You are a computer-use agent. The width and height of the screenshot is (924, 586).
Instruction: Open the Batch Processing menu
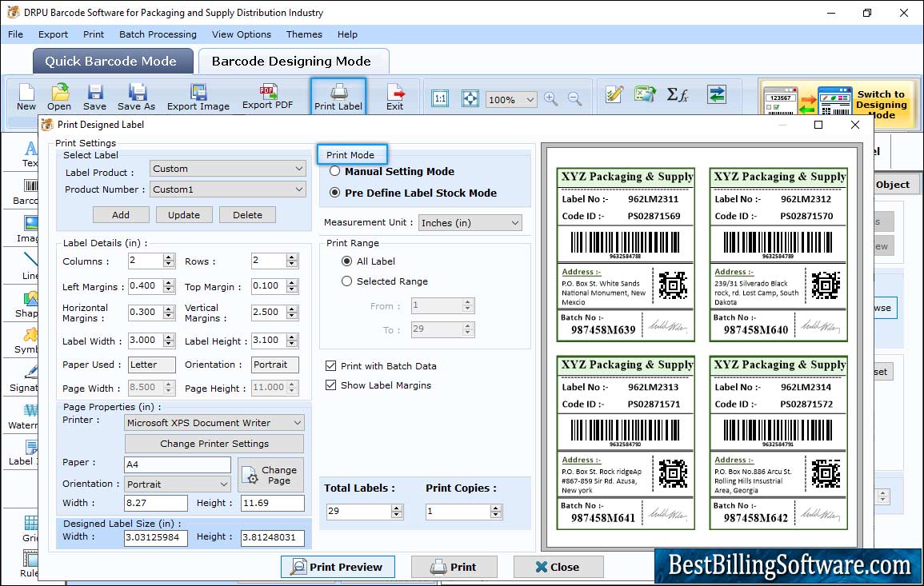tap(158, 34)
